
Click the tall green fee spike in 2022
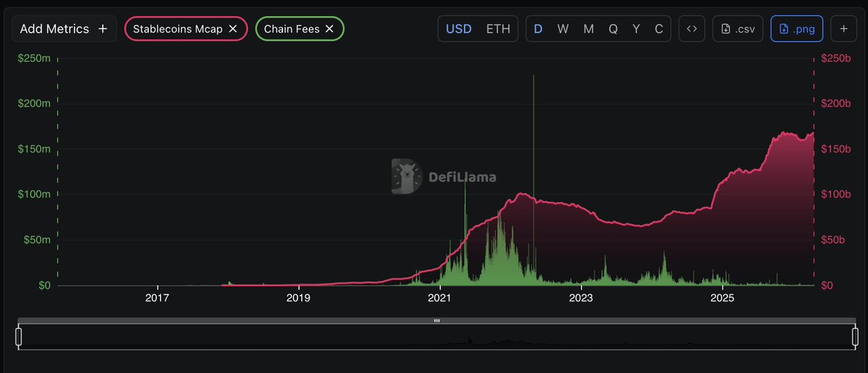[x=534, y=145]
